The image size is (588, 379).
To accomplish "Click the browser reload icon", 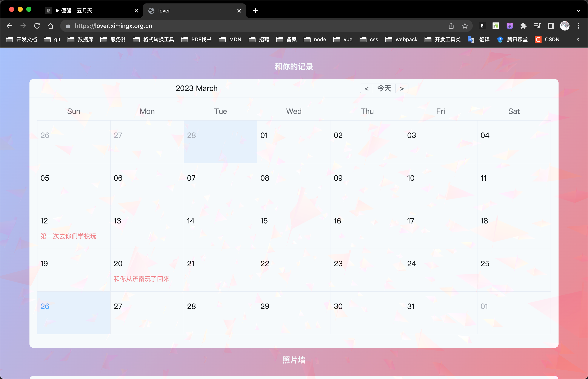I will (37, 26).
